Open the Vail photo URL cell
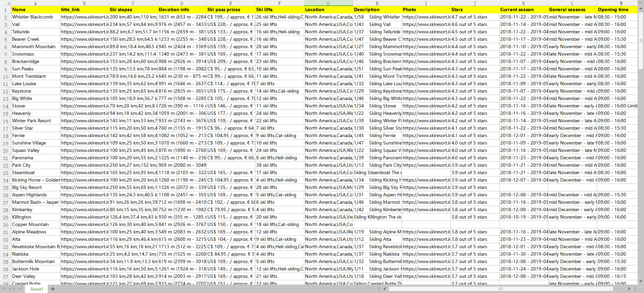Screen dimensions: 644x293 coord(426,24)
